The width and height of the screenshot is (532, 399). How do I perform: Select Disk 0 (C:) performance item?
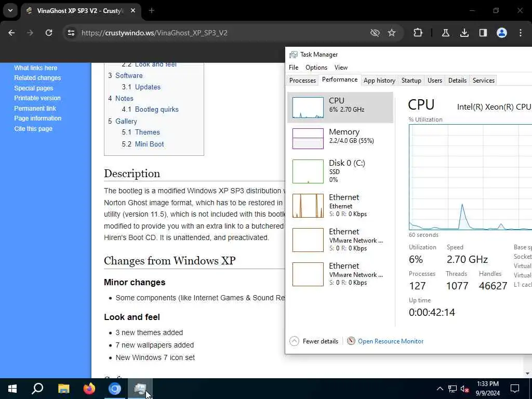pyautogui.click(x=340, y=171)
